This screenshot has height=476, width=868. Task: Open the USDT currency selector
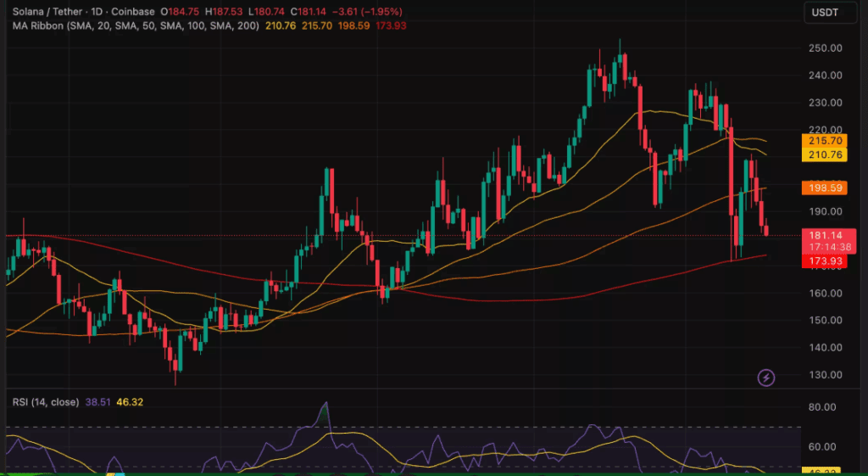pyautogui.click(x=831, y=13)
